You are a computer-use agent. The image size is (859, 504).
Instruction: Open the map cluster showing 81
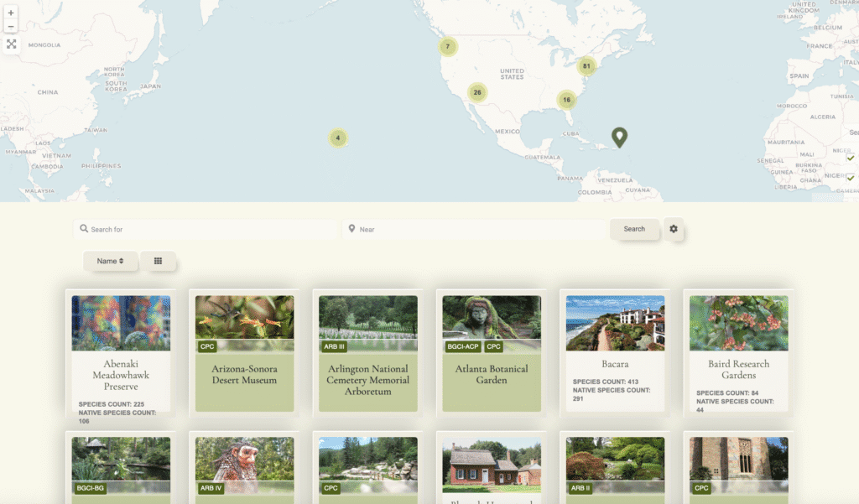pos(586,66)
